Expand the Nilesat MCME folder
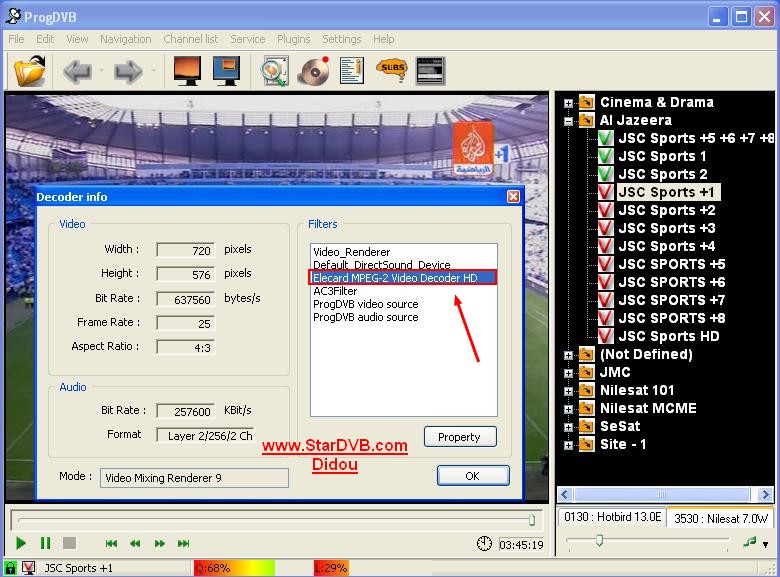 pos(568,409)
